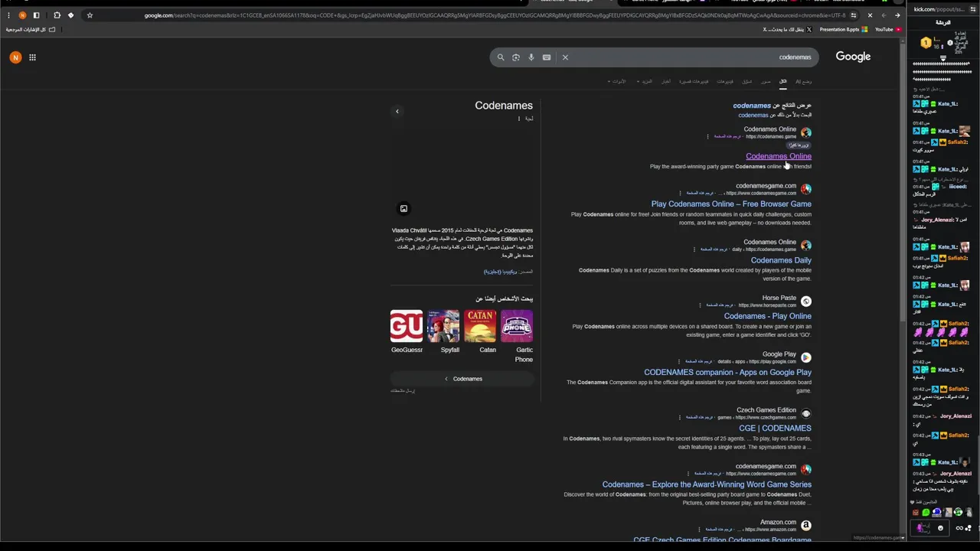The height and width of the screenshot is (551, 980).
Task: Open the bubbles icon in Kick chat
Action: point(969,528)
